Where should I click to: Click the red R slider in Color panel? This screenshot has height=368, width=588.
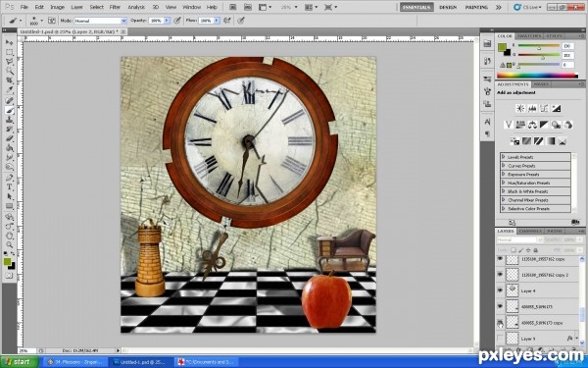[539, 46]
